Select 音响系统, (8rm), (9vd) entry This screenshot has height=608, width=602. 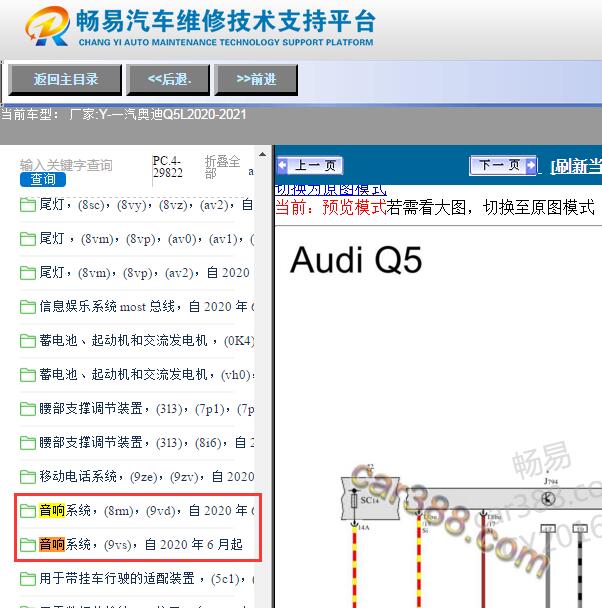[147, 511]
